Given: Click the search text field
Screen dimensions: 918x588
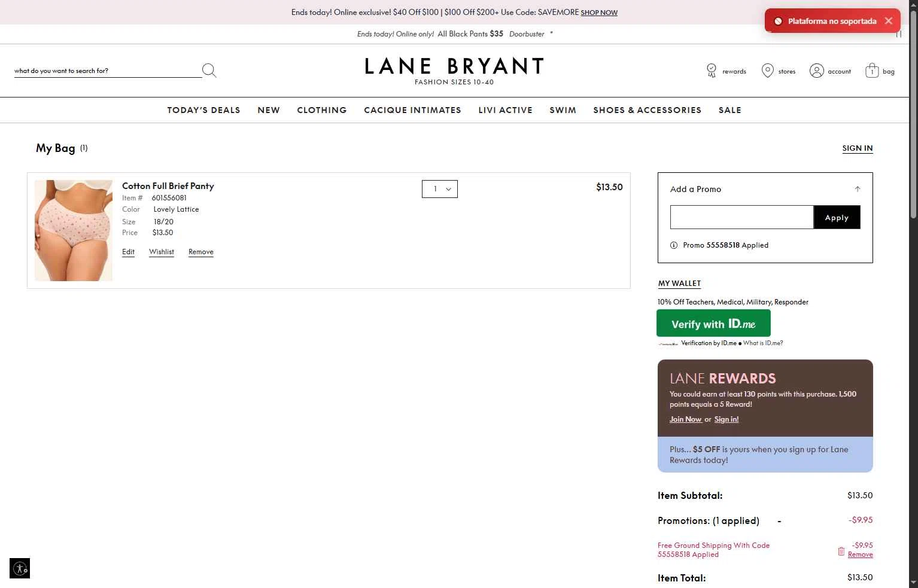Looking at the screenshot, I should tap(108, 71).
